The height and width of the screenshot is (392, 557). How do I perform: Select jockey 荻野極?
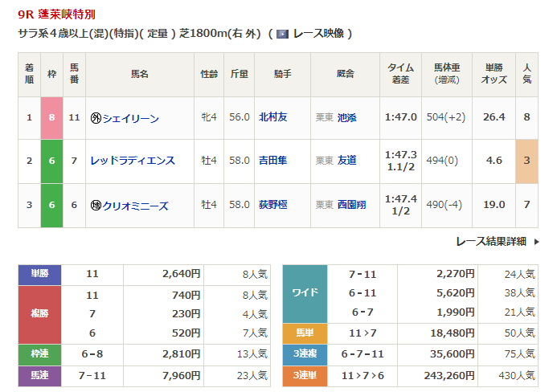[x=272, y=205]
